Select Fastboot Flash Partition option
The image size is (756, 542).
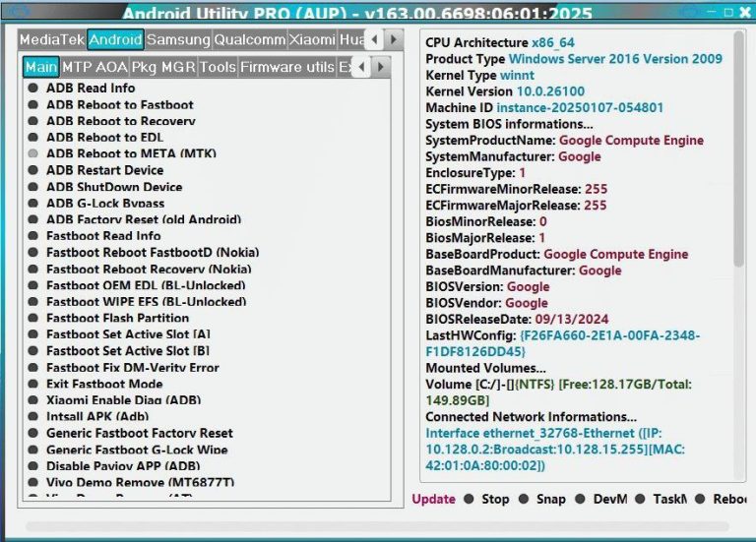click(x=117, y=319)
